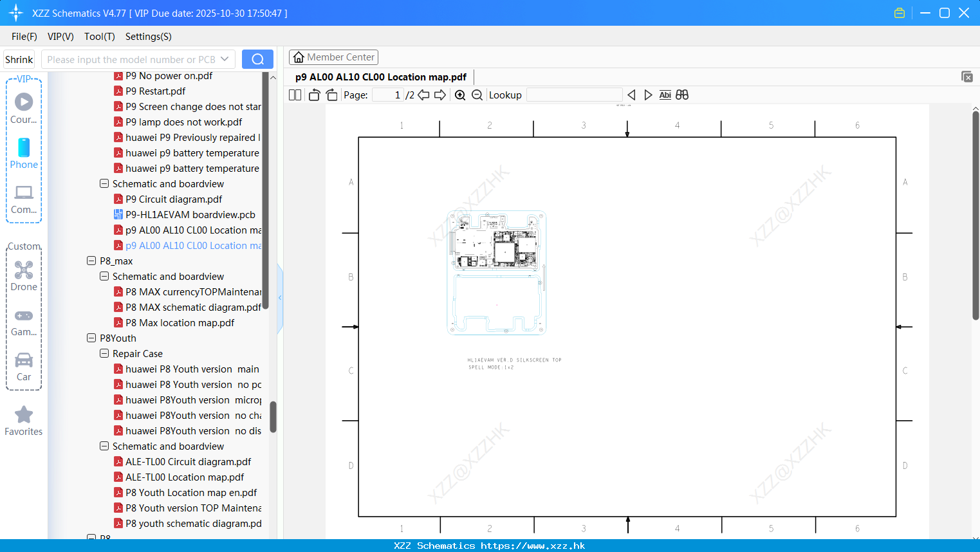Open the Car category

24,367
